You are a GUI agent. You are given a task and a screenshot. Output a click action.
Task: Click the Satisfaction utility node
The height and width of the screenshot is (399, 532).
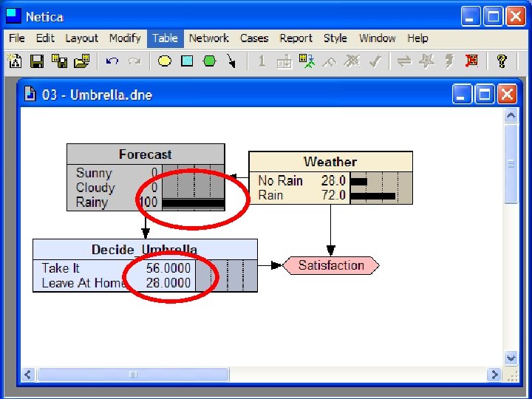(331, 265)
